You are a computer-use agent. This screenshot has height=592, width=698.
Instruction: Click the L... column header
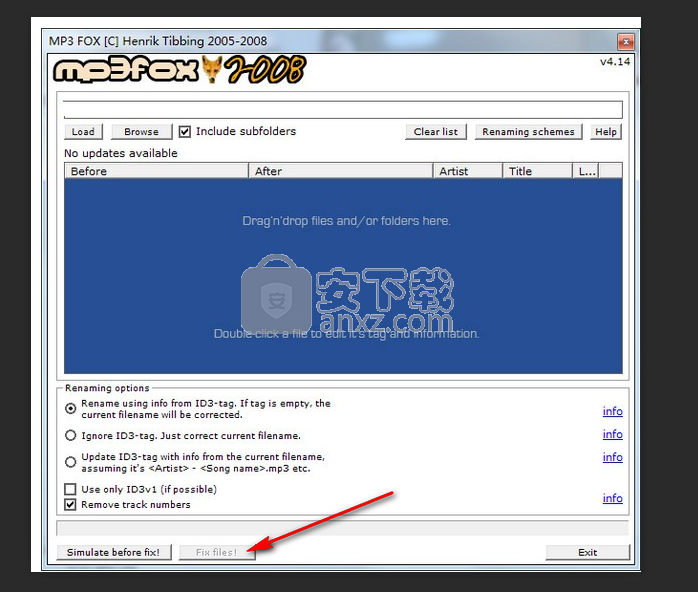click(x=586, y=171)
